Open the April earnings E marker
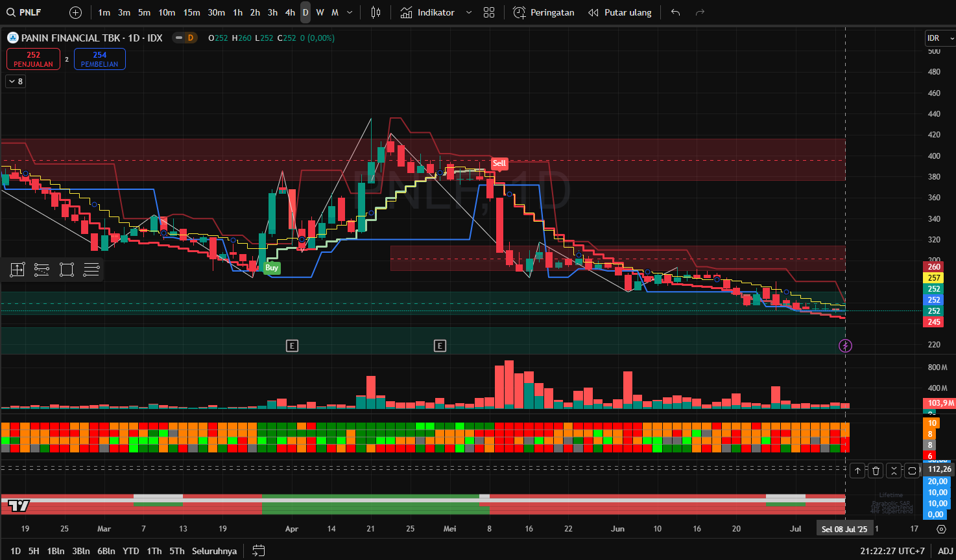This screenshot has height=560, width=956. pos(292,345)
